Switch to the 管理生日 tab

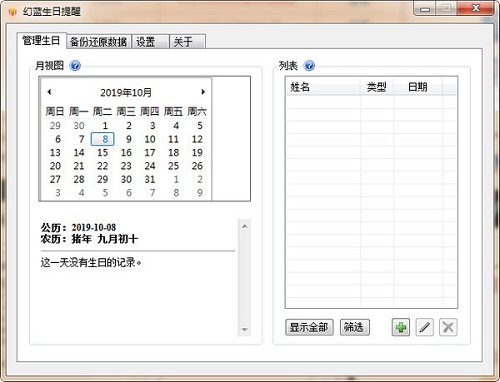tap(41, 41)
